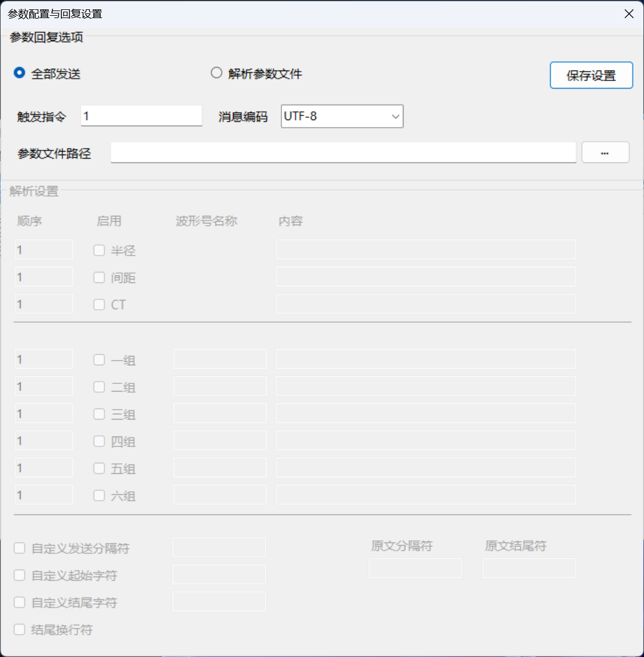Open the 消息编码 UTF-8 dropdown
Image resolution: width=644 pixels, height=657 pixels.
coord(342,117)
